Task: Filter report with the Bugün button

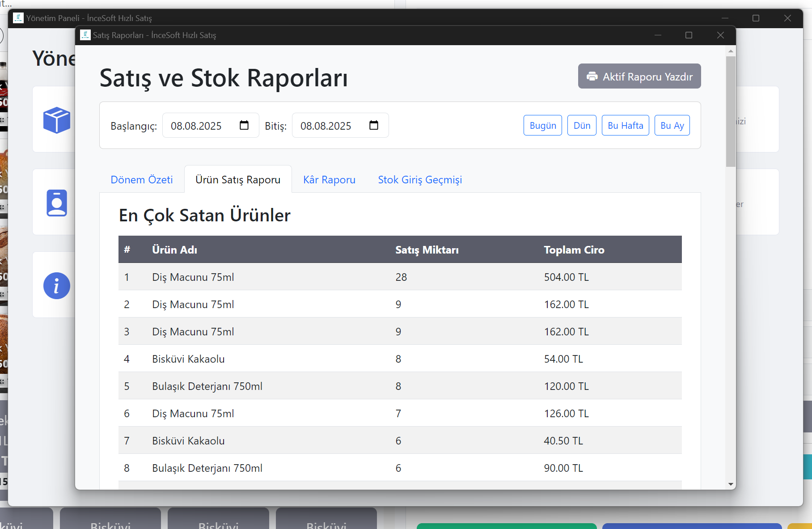Action: coord(542,125)
